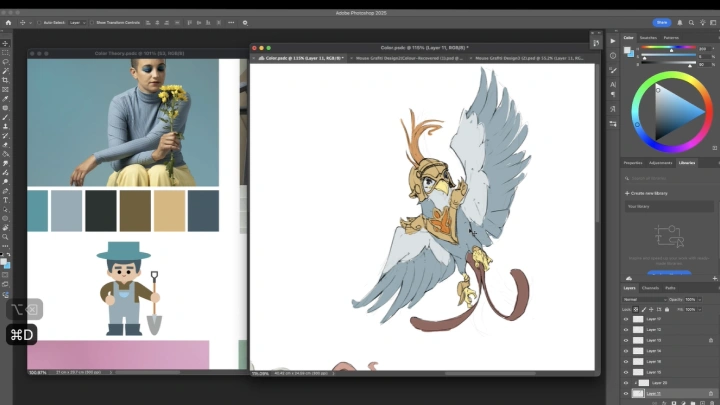Select the Eyedropper tool

6,99
